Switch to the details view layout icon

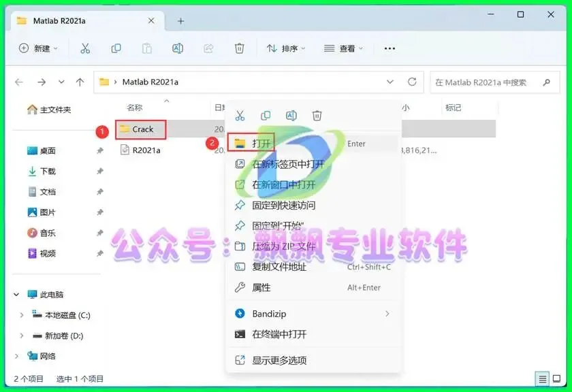pyautogui.click(x=543, y=379)
